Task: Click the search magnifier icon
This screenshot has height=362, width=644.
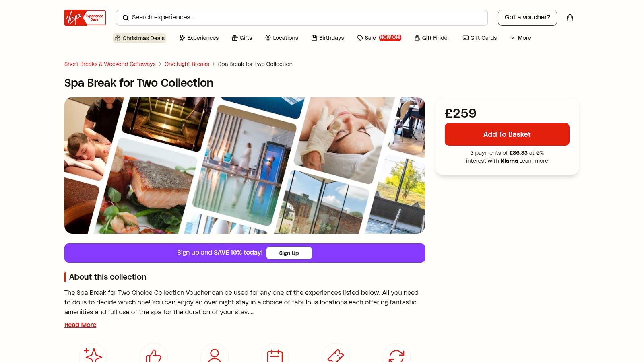Action: click(126, 18)
